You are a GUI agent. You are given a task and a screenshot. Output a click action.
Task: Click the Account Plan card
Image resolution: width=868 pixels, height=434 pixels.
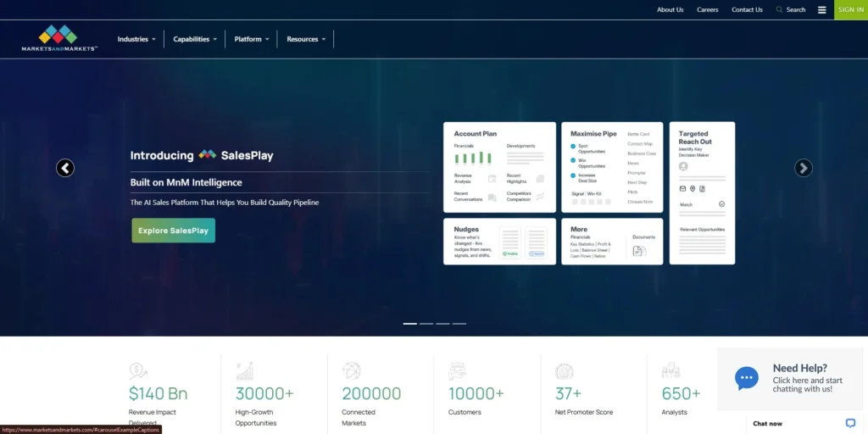pyautogui.click(x=499, y=167)
